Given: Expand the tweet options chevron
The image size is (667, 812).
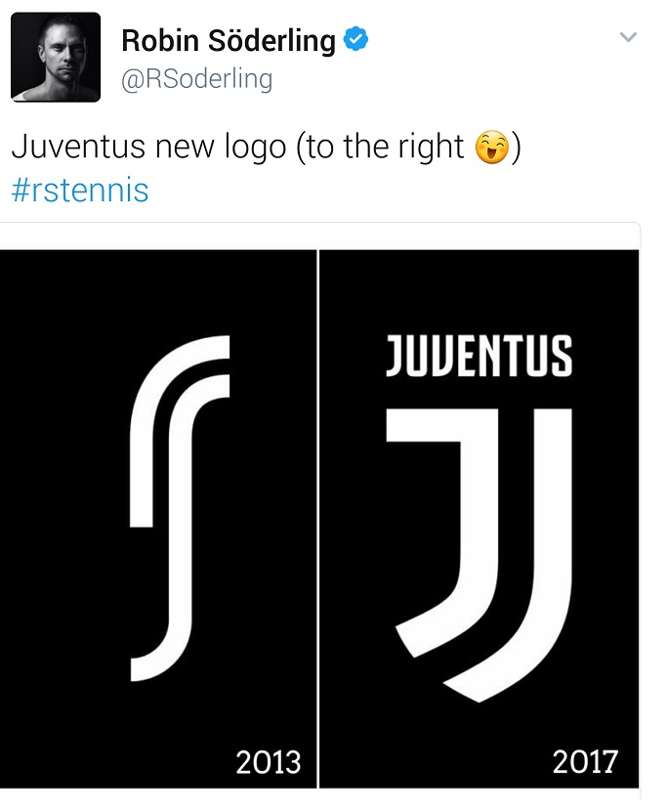Looking at the screenshot, I should tap(628, 37).
